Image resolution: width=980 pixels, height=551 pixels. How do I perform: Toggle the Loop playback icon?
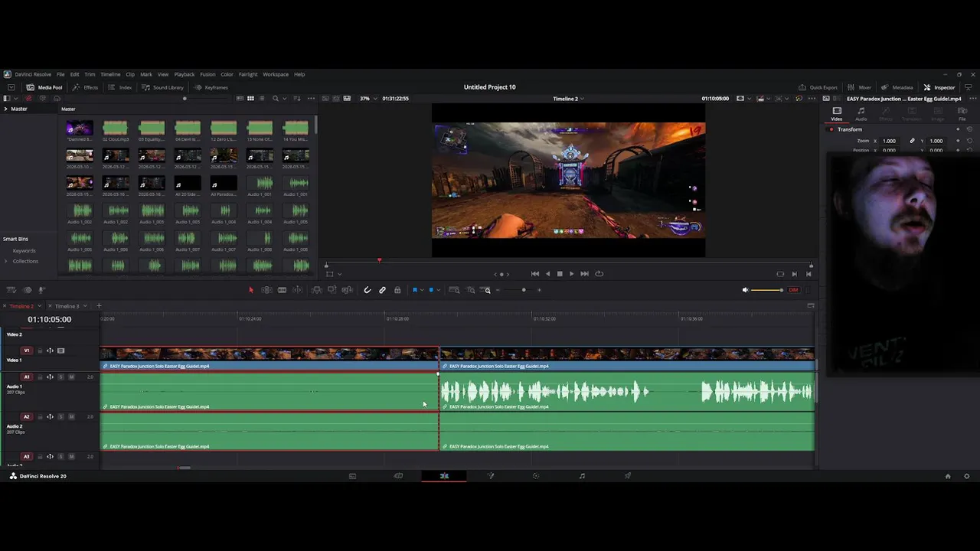(599, 274)
